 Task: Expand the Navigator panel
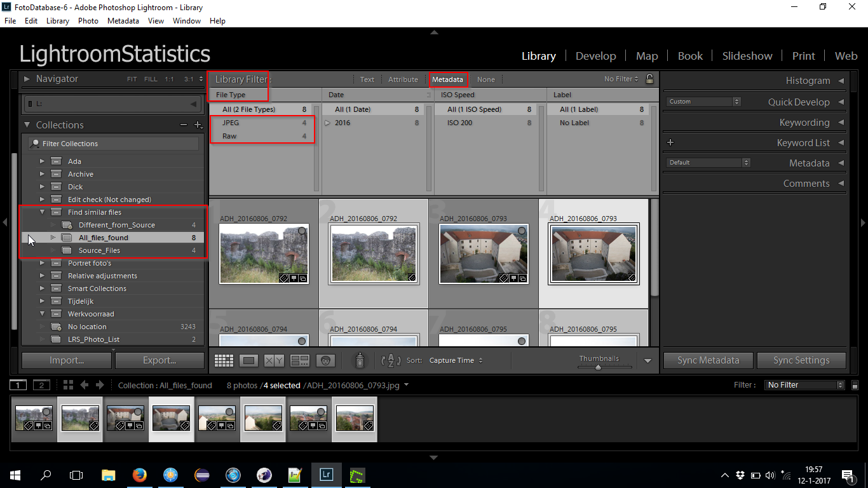tap(27, 79)
